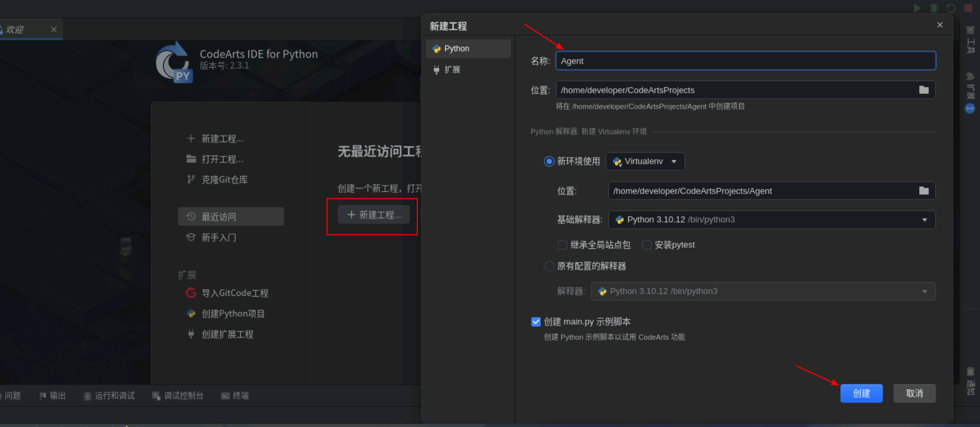The image size is (980, 427).
Task: Open the 基础解释器 Python 3.10.12 dropdown
Action: click(771, 220)
